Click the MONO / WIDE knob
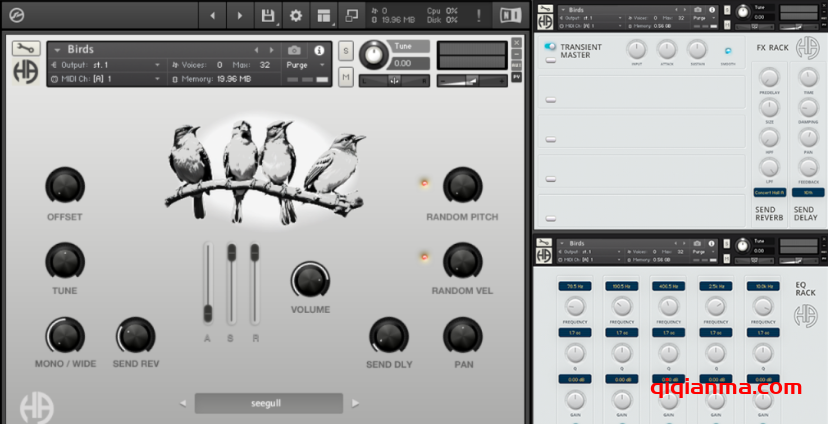828x424 pixels. pos(65,336)
